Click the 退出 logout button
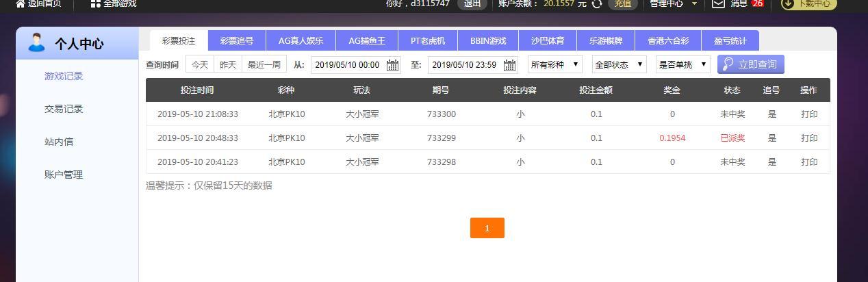 click(x=472, y=3)
